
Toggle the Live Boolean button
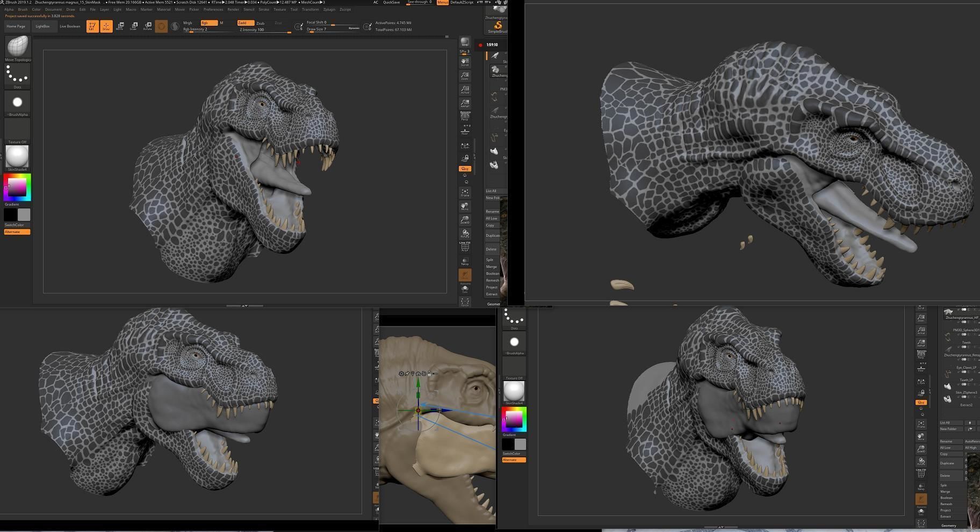70,26
